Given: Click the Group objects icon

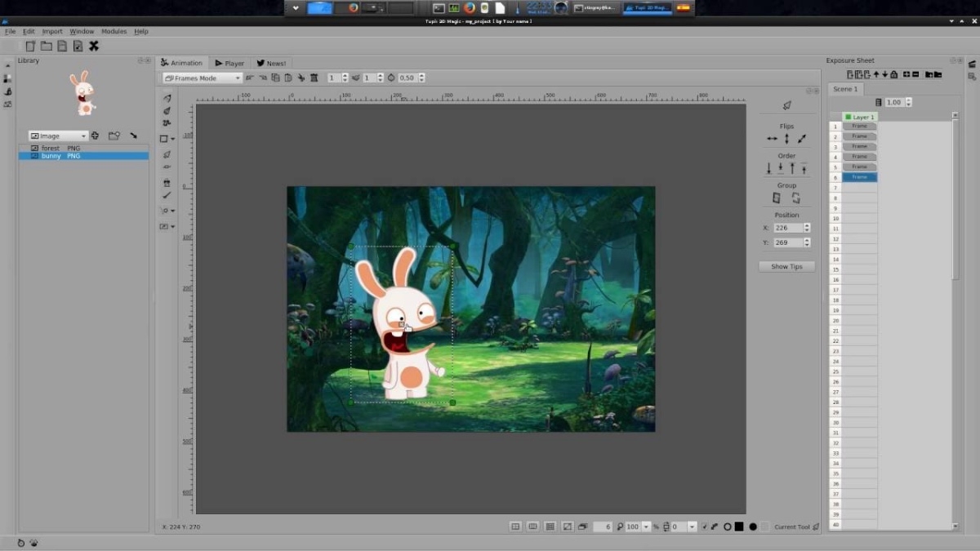Looking at the screenshot, I should (x=777, y=198).
